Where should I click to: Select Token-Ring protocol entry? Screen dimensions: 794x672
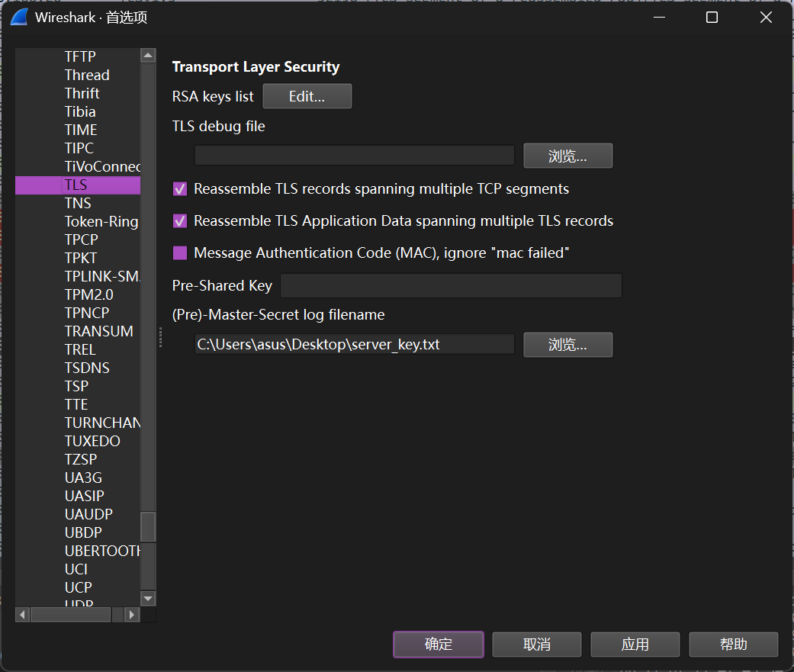click(x=101, y=221)
